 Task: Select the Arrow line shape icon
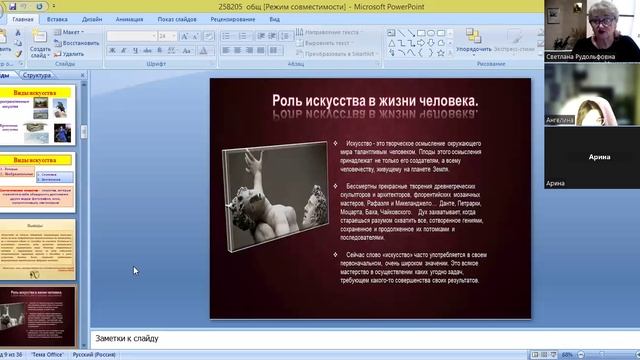coord(411,33)
